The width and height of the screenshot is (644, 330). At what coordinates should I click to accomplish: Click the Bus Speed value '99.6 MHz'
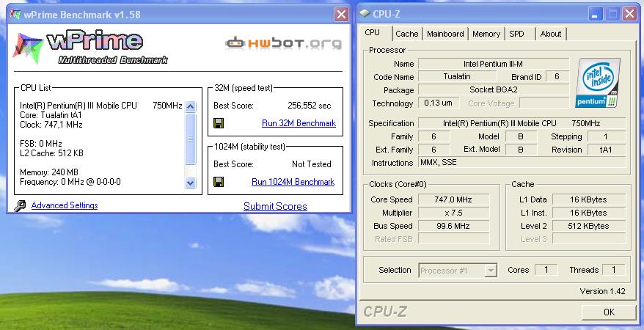[x=453, y=226]
